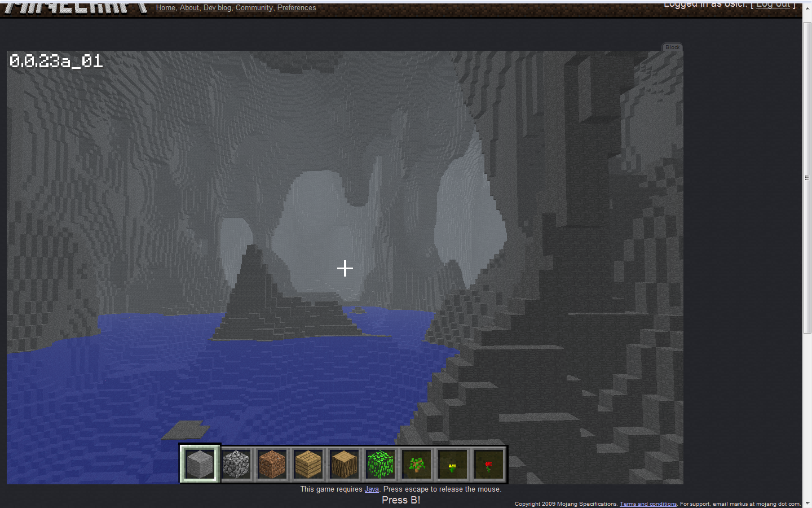Select the red rose item in the hotbar

(x=488, y=464)
